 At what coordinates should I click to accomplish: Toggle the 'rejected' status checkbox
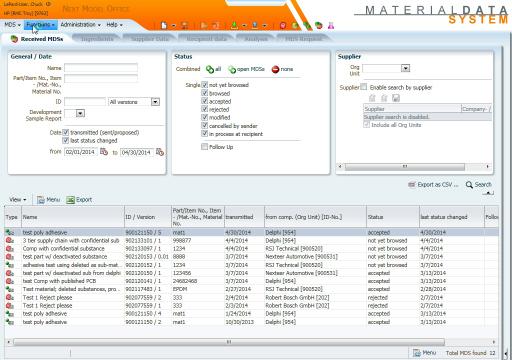(x=205, y=109)
